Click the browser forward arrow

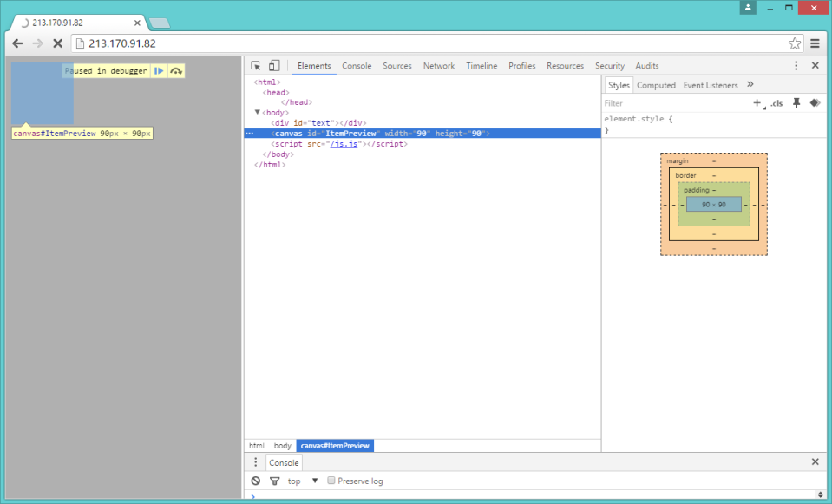[x=37, y=43]
